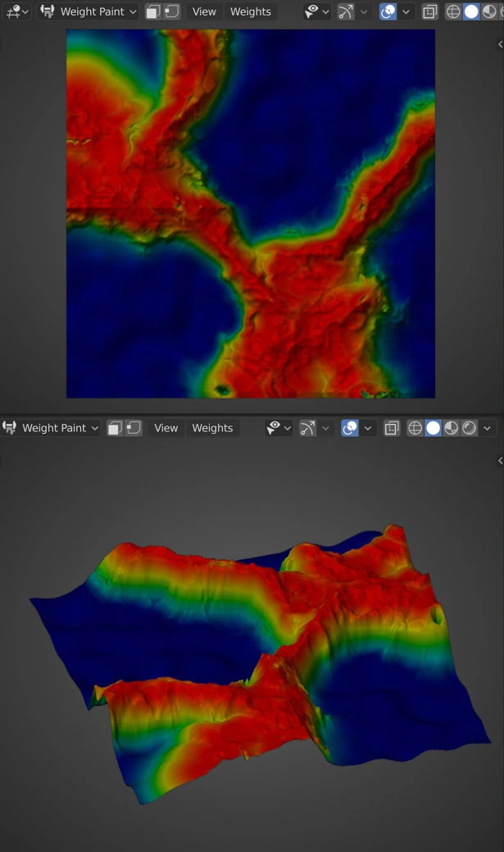Enable face selection masking in top viewport
The height and width of the screenshot is (852, 504).
click(153, 11)
